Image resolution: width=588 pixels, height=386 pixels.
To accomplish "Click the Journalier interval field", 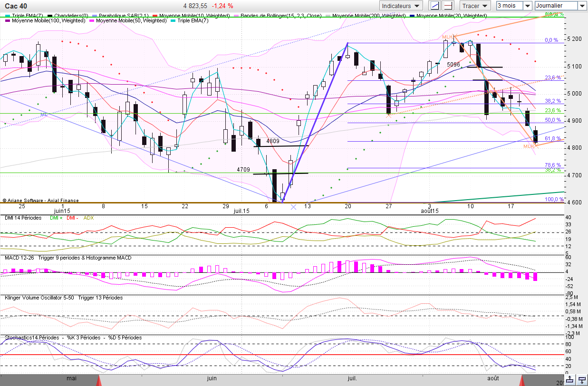I will click(x=556, y=6).
